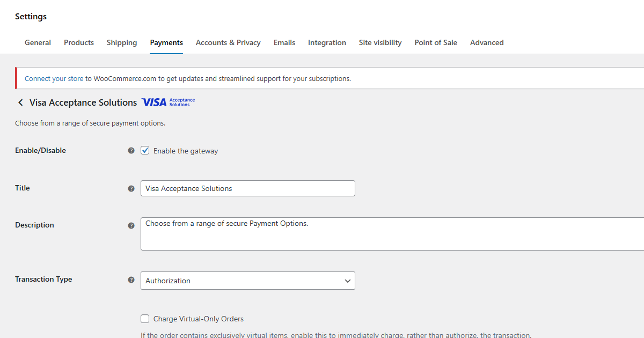Open the Advanced settings tab
This screenshot has width=644, height=338.
[x=487, y=42]
